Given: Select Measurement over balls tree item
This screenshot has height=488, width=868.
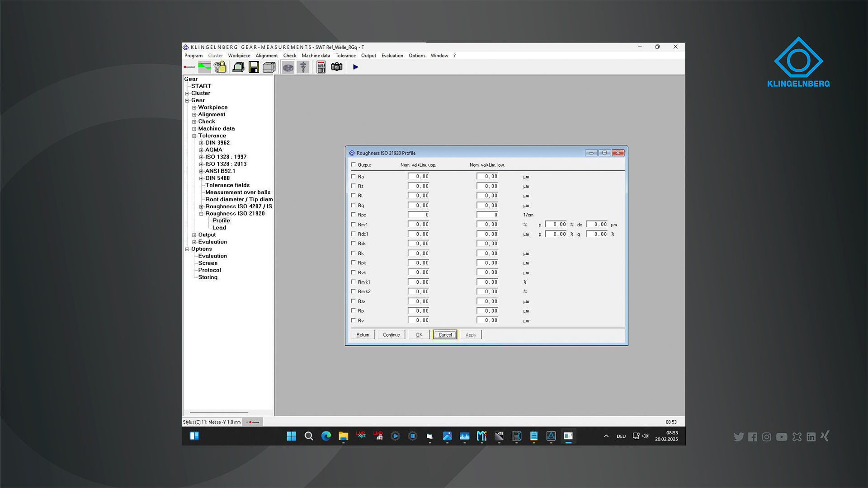Looking at the screenshot, I should tap(238, 192).
